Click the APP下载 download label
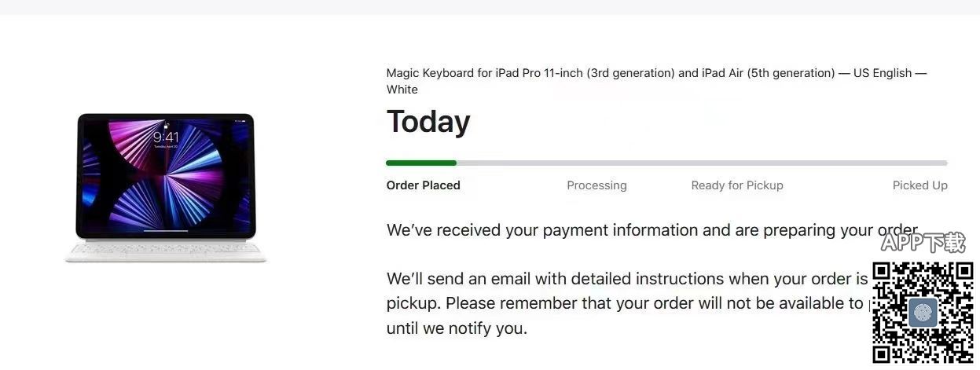The width and height of the screenshot is (980, 370). pos(923,242)
